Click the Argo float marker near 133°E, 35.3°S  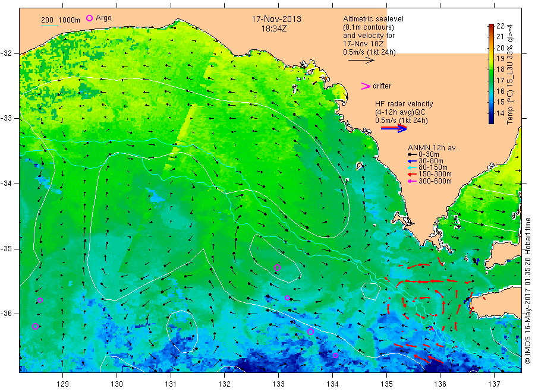[x=278, y=268]
